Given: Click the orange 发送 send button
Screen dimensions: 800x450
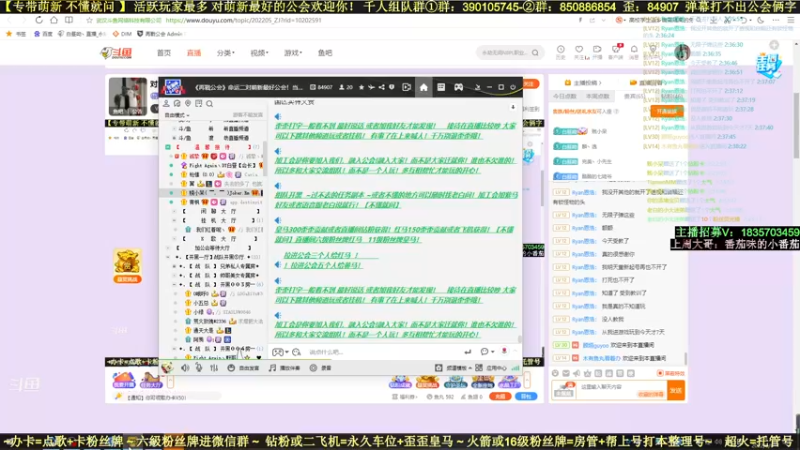Looking at the screenshot, I should pyautogui.click(x=676, y=390).
